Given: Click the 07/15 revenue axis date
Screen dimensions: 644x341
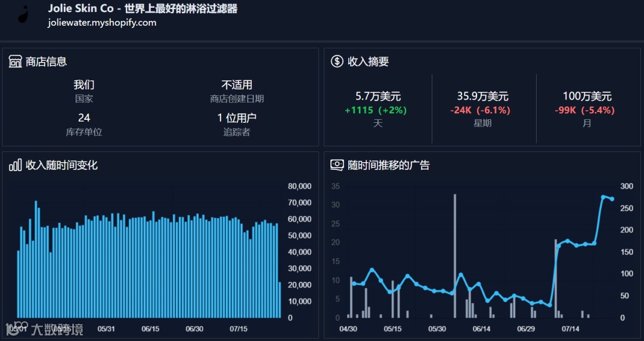Looking at the screenshot, I should (239, 329).
